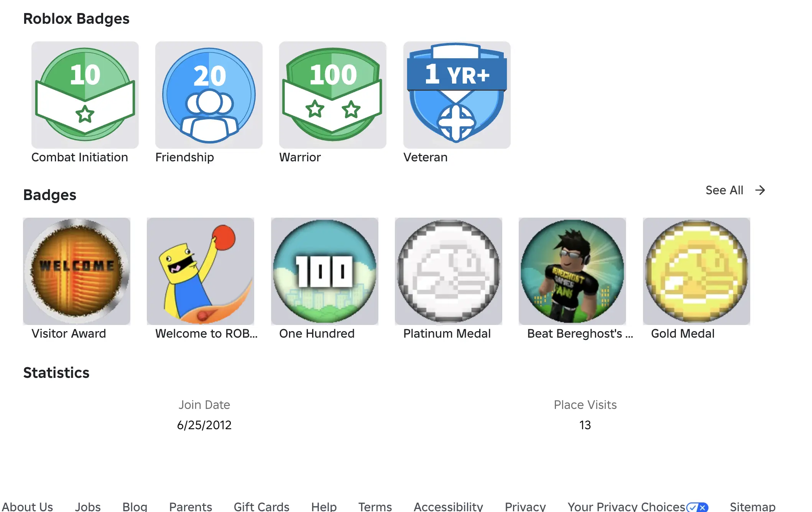Select the Warrior 100 badge icon

coord(332,95)
